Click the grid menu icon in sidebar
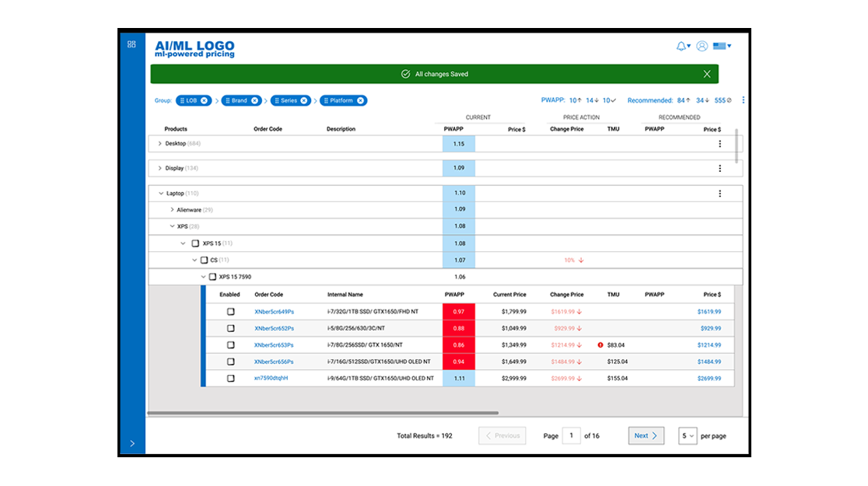 point(131,44)
